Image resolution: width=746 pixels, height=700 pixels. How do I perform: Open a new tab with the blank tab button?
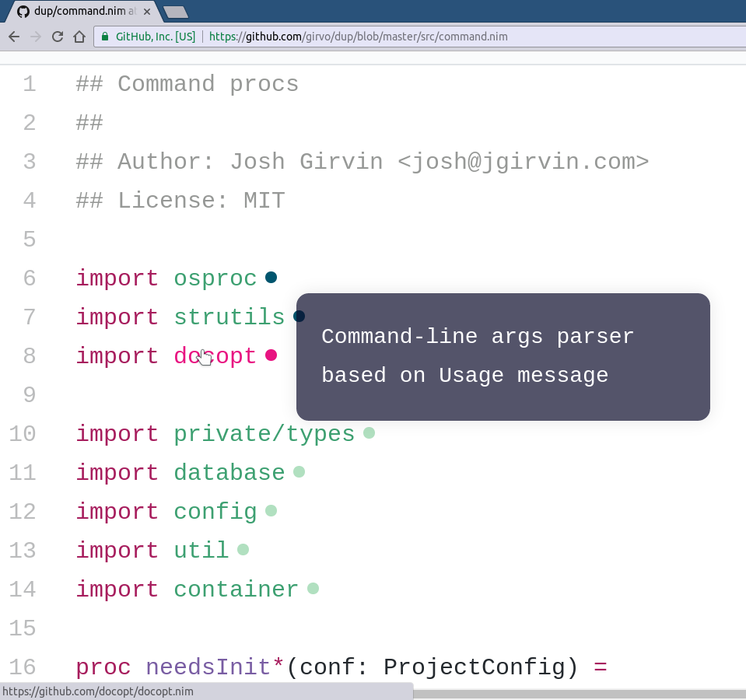click(176, 12)
